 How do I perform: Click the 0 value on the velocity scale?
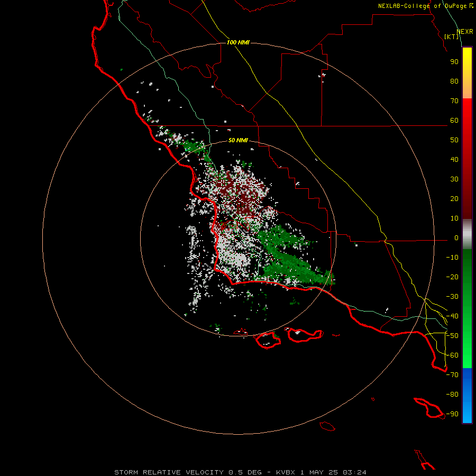tap(456, 237)
